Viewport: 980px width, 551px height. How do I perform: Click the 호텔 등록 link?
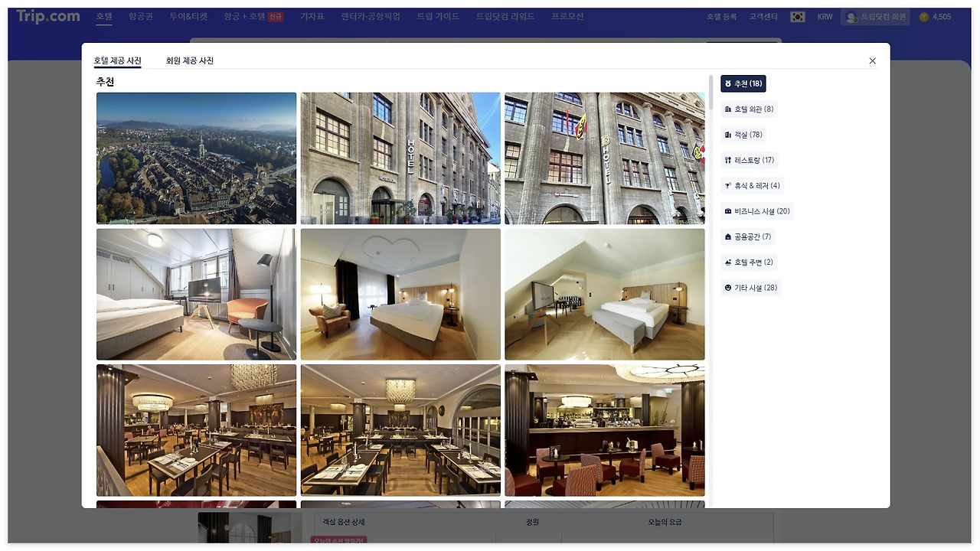(721, 17)
